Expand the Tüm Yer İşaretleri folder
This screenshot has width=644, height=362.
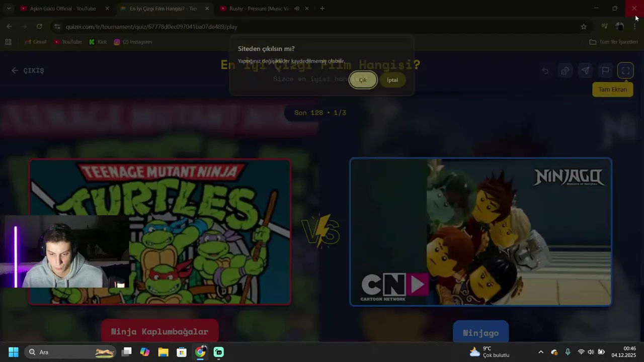click(614, 42)
